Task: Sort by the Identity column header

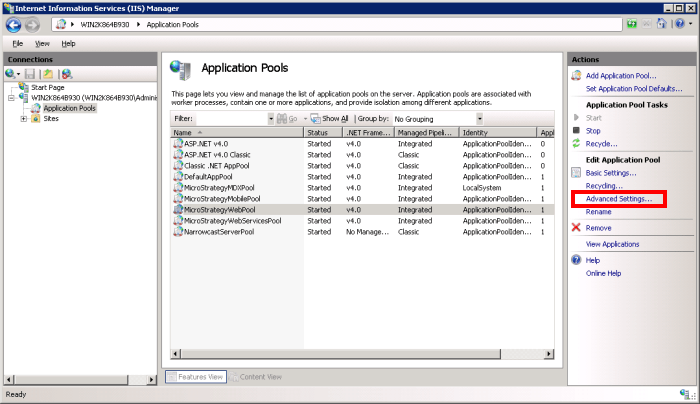Action: (x=498, y=133)
